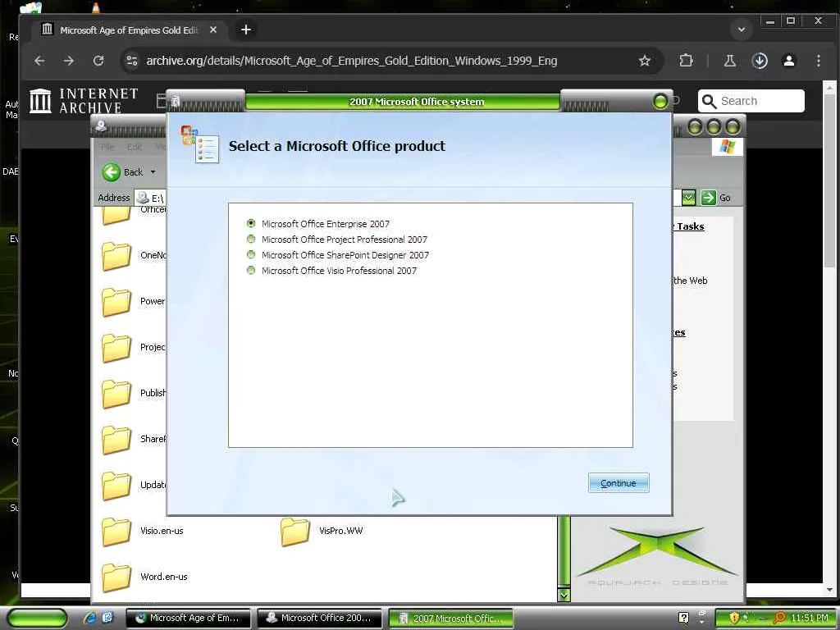Open Chrome profile avatar
The height and width of the screenshot is (630, 840).
pyautogui.click(x=789, y=61)
